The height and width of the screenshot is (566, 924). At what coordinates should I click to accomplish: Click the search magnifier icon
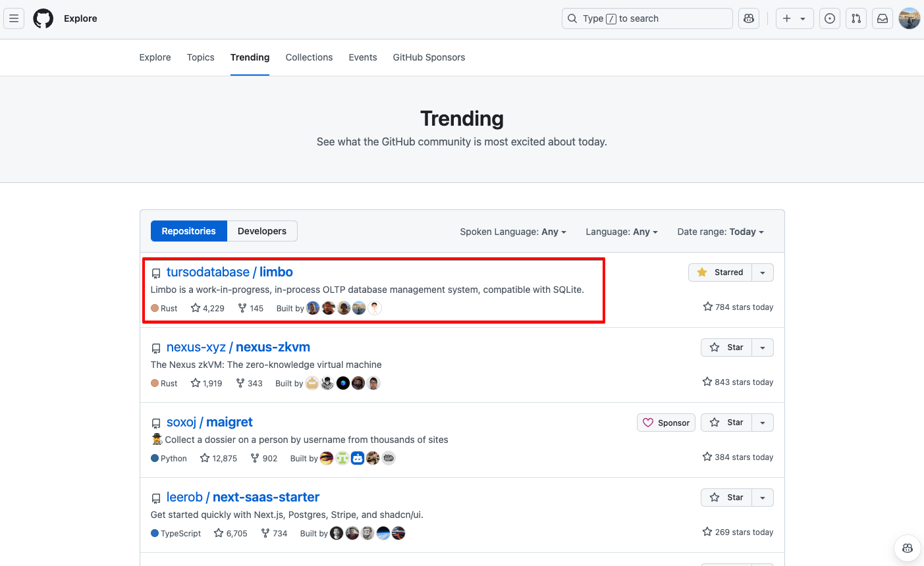tap(572, 18)
